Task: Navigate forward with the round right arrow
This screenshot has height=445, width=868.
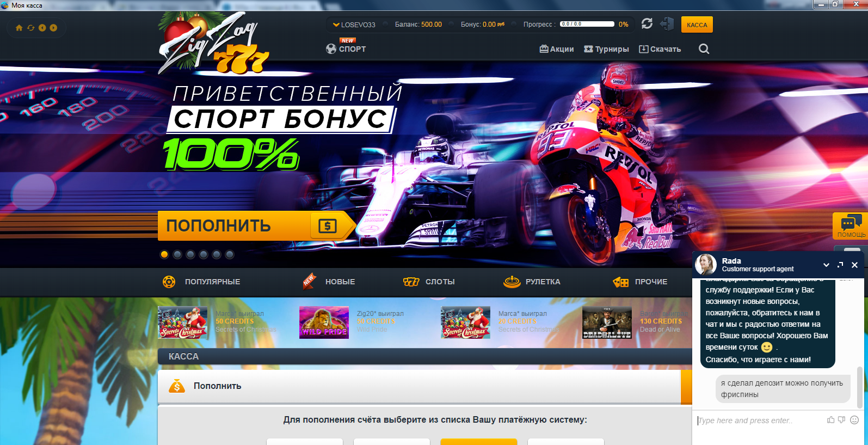Action: [53, 28]
